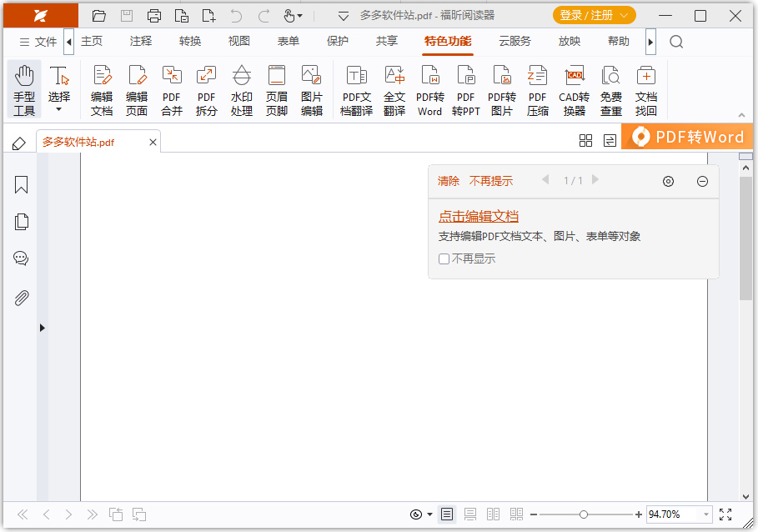The image size is (758, 532).
Task: Open the 页眉页脚 tool
Action: pyautogui.click(x=277, y=89)
